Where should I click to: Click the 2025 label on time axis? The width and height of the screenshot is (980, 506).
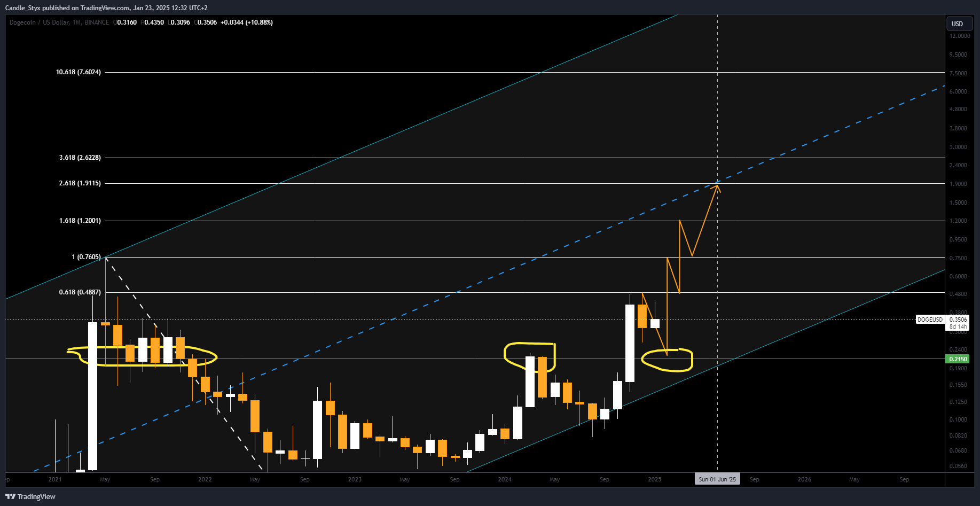(655, 479)
